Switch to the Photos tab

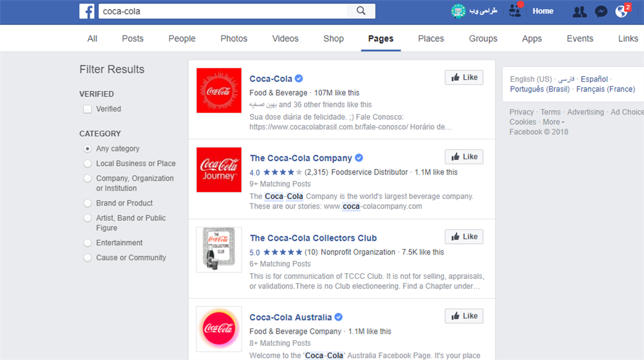click(x=234, y=39)
